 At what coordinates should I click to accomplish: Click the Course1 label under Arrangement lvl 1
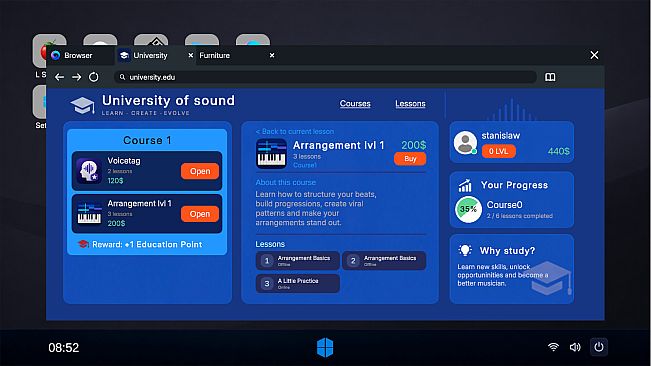point(305,165)
